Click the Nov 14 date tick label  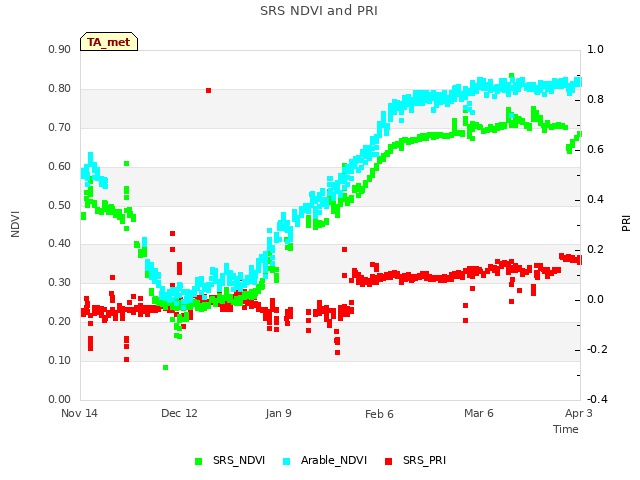pos(79,413)
